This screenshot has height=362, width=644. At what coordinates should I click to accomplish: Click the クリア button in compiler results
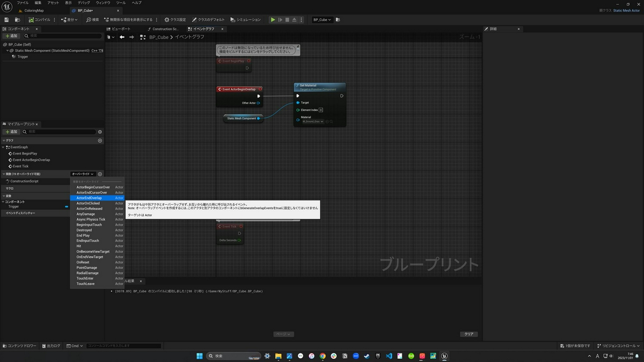pos(469,334)
